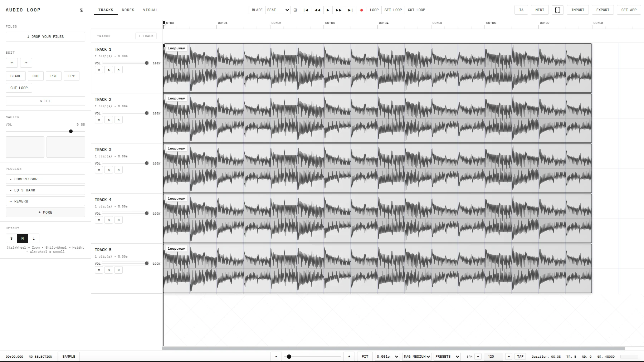This screenshot has height=362, width=644.
Task: Switch to the VISUAL tab
Action: (x=150, y=10)
